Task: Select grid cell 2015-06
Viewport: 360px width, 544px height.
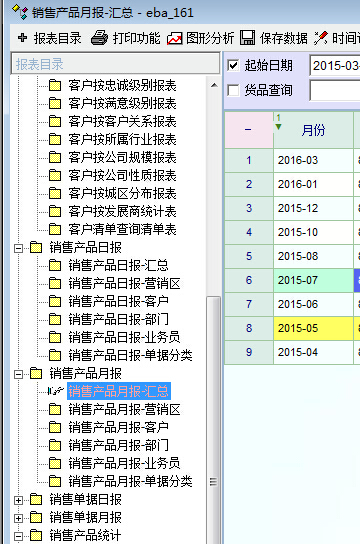Action: tap(314, 304)
